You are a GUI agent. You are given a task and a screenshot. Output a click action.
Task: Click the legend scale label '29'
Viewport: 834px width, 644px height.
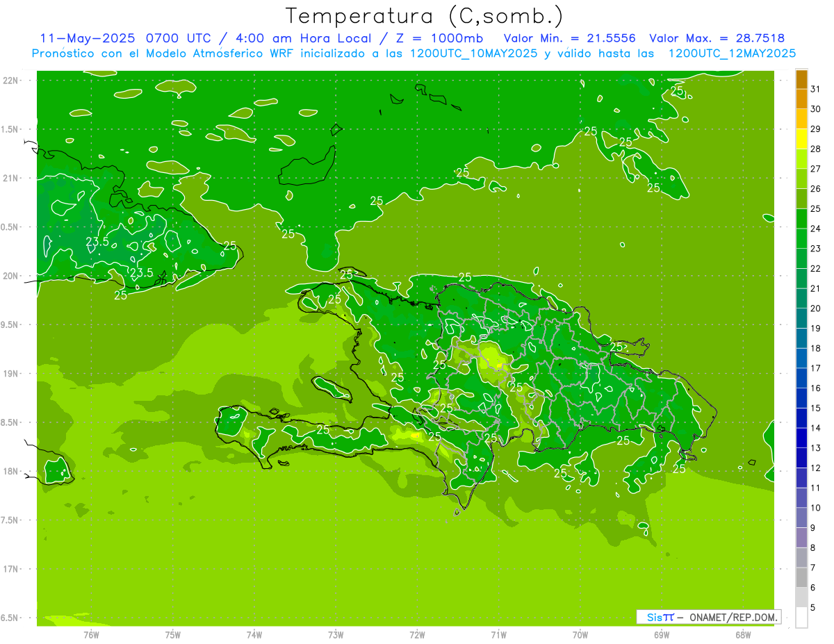click(x=816, y=129)
